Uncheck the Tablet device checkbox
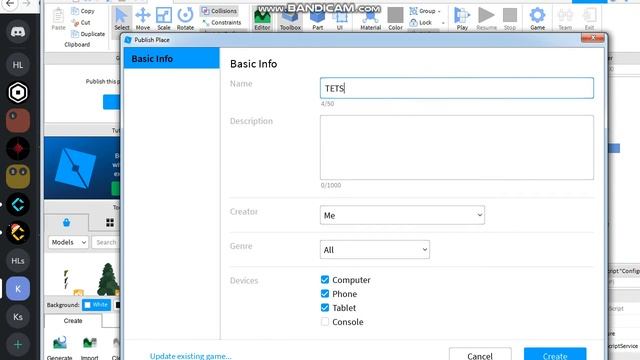The height and width of the screenshot is (360, 640). click(x=324, y=307)
